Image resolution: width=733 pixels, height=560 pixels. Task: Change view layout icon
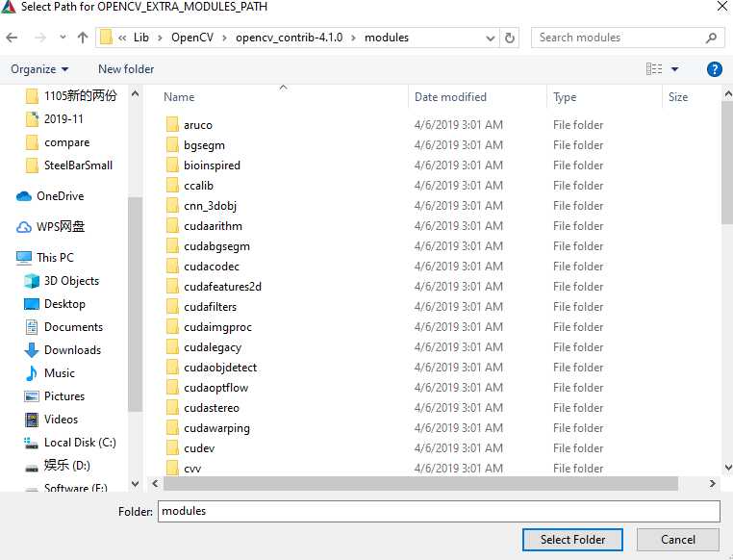click(654, 69)
